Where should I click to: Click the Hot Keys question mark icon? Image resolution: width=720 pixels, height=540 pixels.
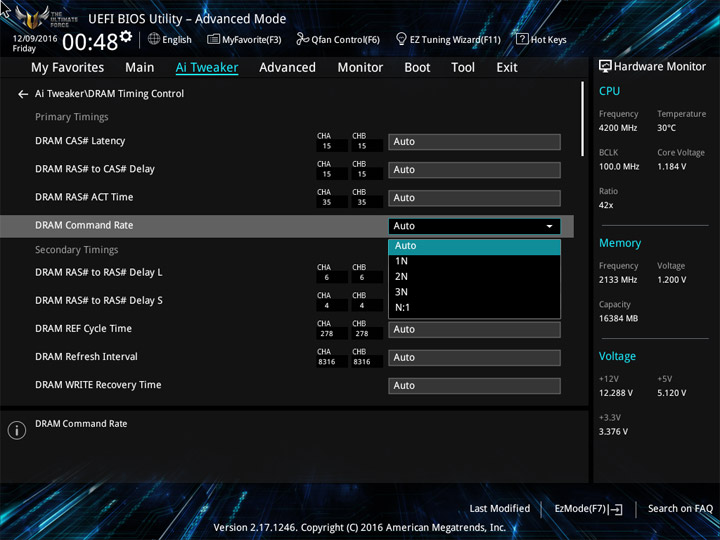coord(522,39)
